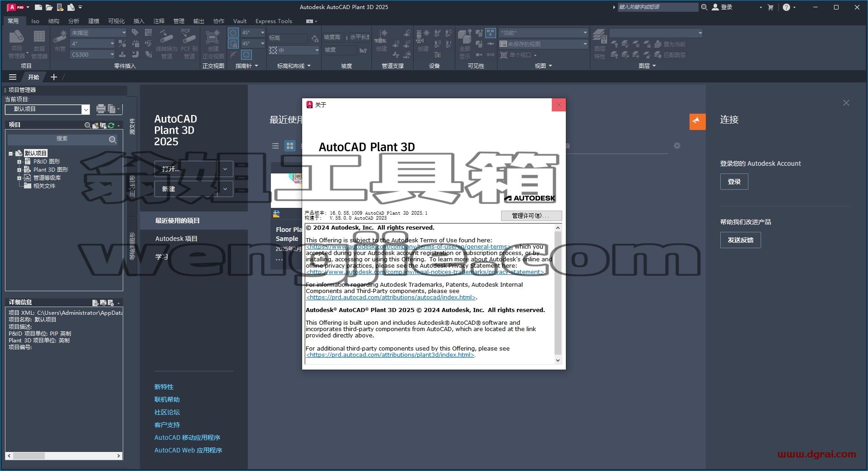Toggle the highlighted visibility button in 可见性 panel
This screenshot has height=471, width=868.
tap(491, 33)
